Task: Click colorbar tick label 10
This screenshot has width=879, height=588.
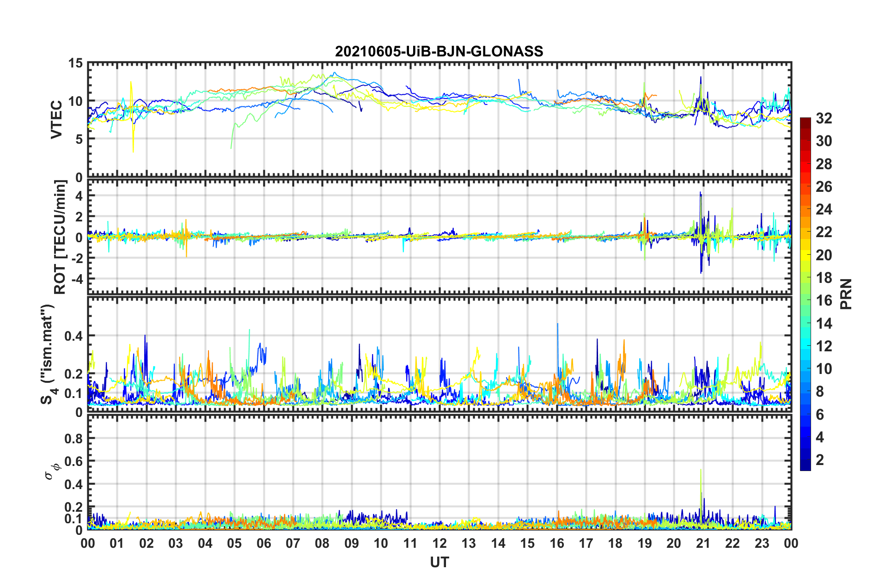Action: pyautogui.click(x=824, y=369)
